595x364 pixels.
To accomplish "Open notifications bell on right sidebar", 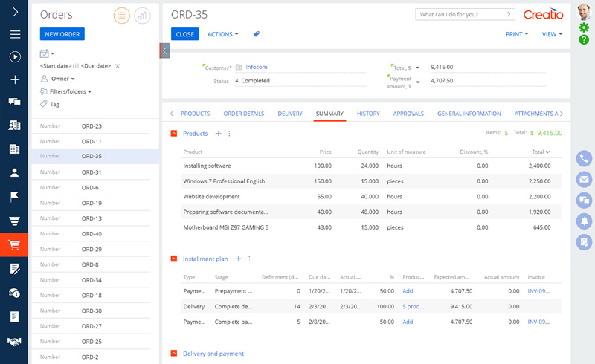I will (x=584, y=221).
